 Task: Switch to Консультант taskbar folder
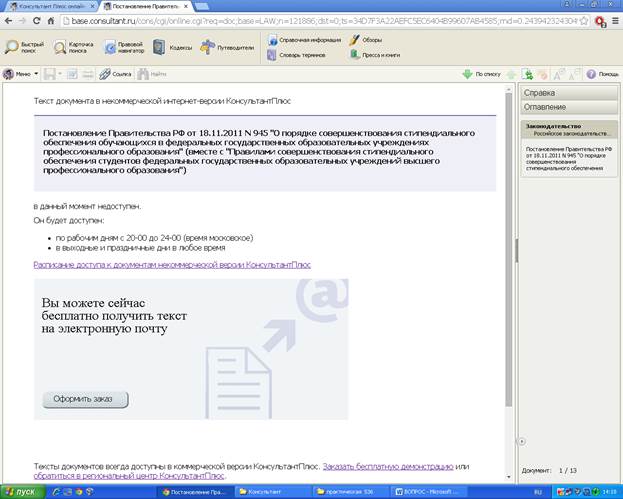(272, 492)
